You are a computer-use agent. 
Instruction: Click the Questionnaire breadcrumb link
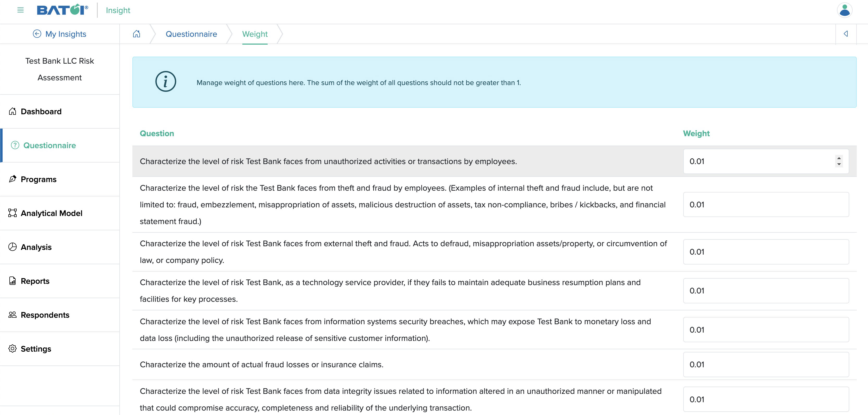click(191, 34)
